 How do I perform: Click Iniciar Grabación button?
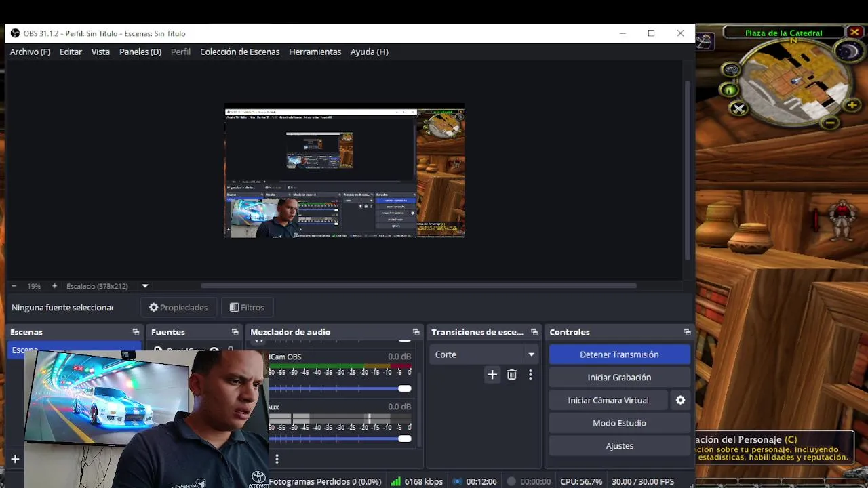pyautogui.click(x=619, y=378)
